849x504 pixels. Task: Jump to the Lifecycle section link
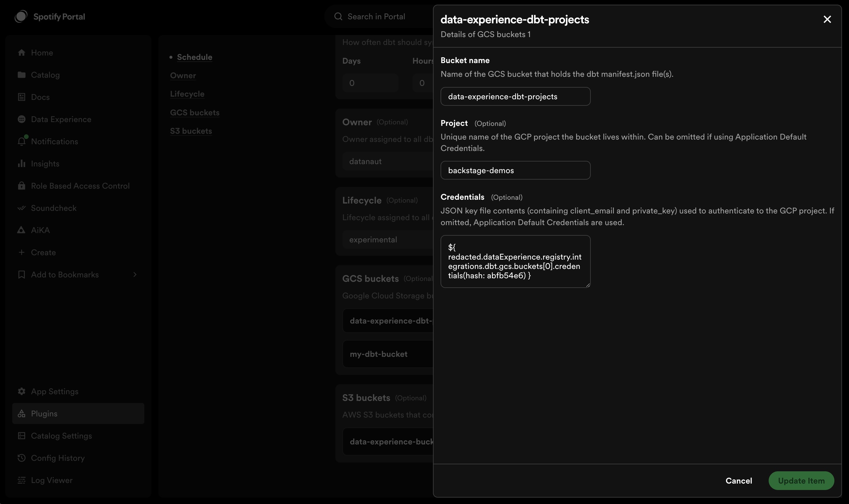(187, 94)
